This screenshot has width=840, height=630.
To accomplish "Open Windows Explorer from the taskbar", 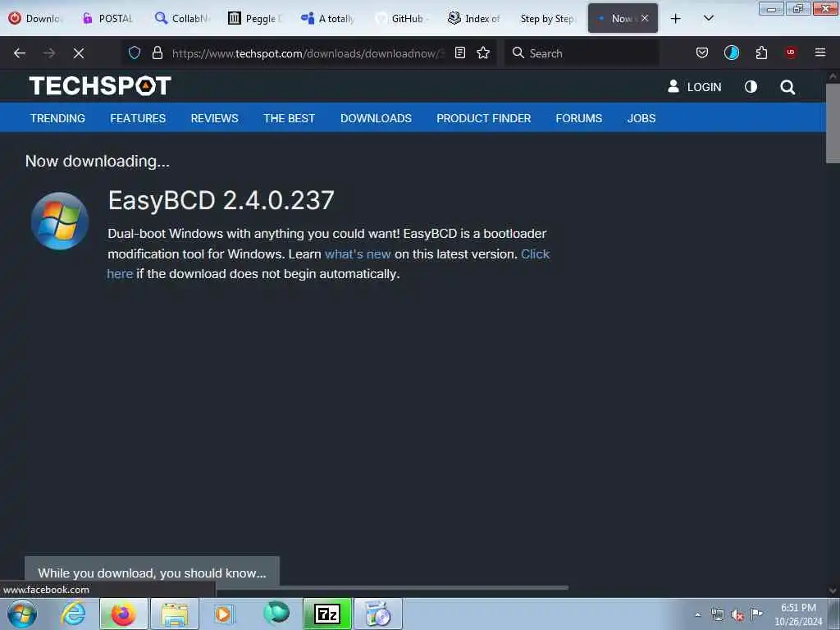I will click(175, 614).
